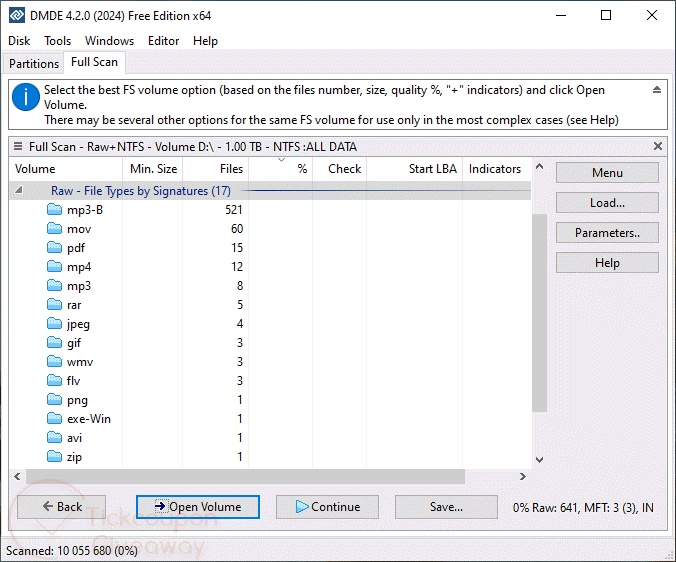The height and width of the screenshot is (562, 676).
Task: Sort by the Files column header
Action: [216, 169]
